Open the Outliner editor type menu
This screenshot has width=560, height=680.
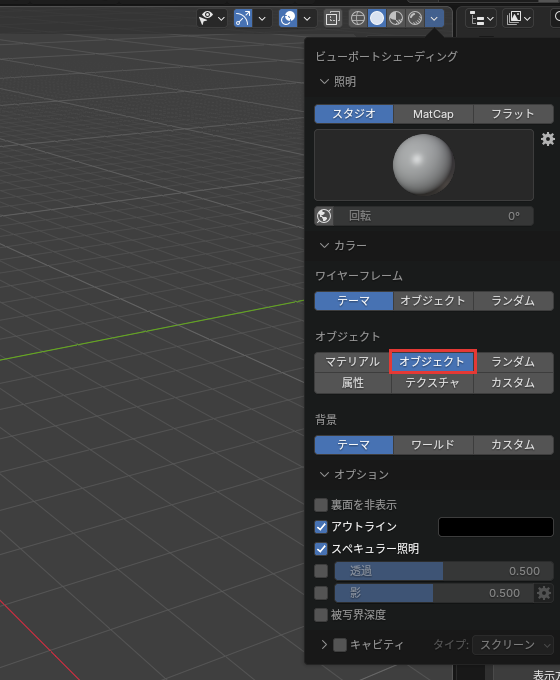coord(481,19)
